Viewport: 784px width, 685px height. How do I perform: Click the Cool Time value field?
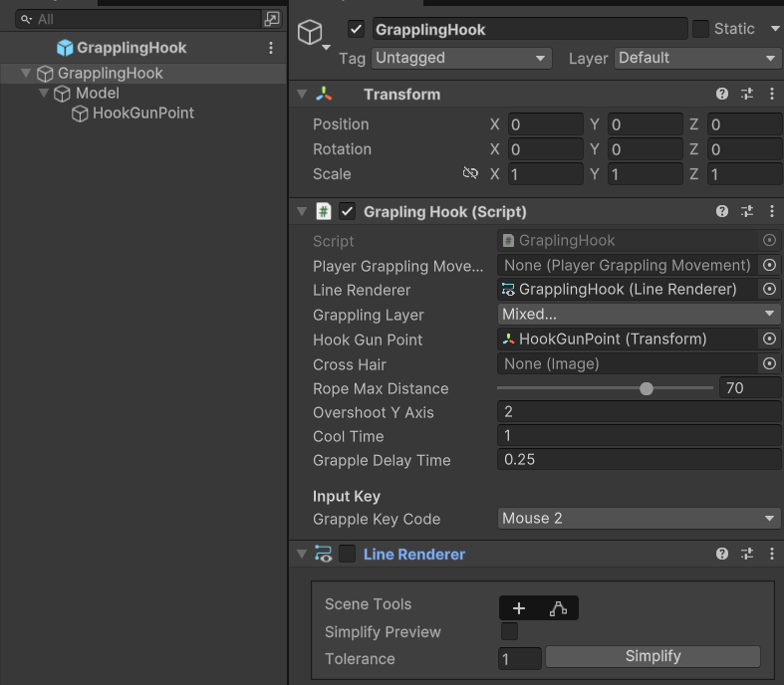coord(639,436)
